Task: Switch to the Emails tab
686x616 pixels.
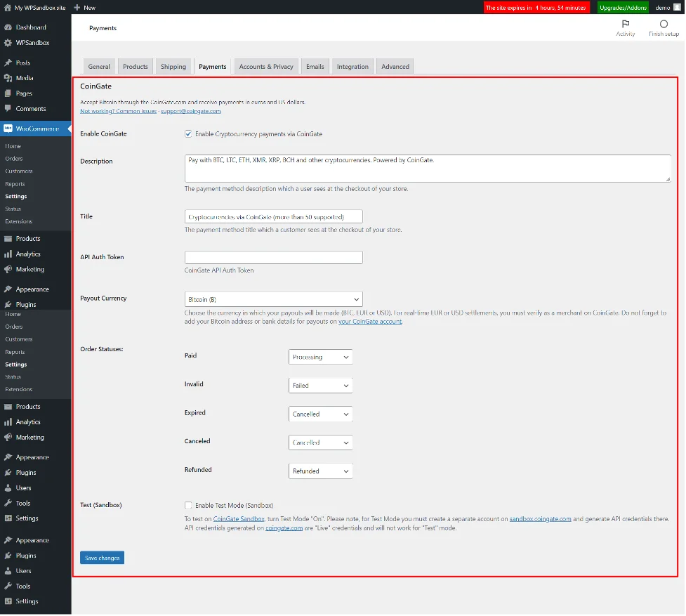Action: tap(315, 67)
